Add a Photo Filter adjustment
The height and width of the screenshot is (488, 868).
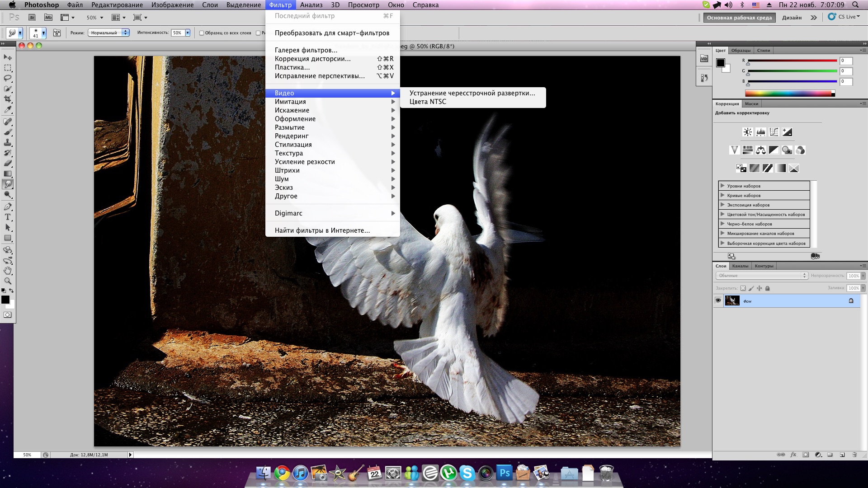point(787,150)
